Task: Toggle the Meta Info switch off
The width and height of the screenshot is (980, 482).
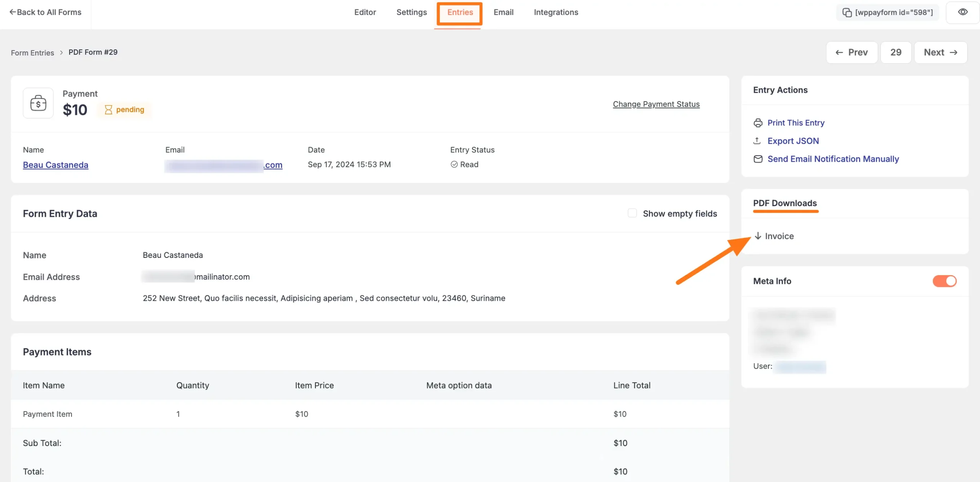Action: (944, 281)
